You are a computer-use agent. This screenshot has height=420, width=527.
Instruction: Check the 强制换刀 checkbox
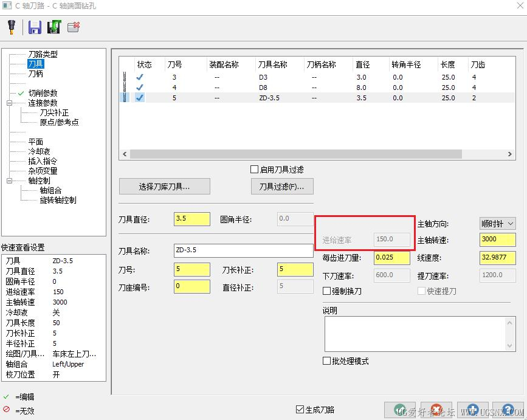326,291
